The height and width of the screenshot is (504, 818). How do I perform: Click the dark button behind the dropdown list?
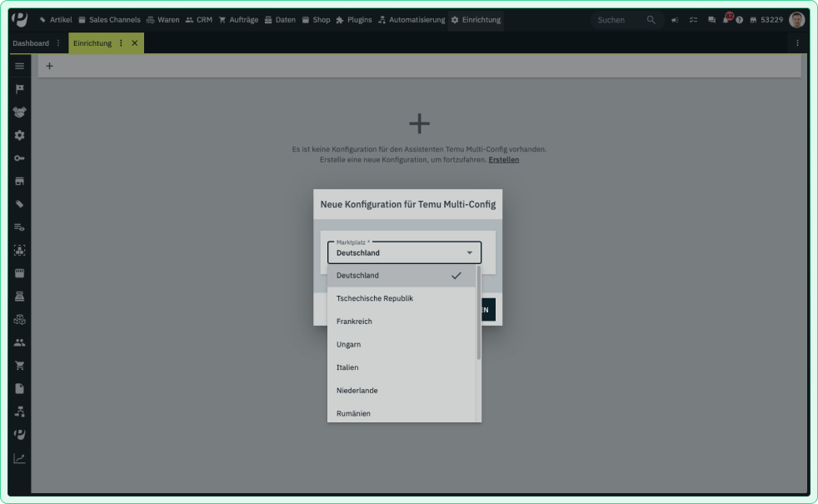(488, 310)
